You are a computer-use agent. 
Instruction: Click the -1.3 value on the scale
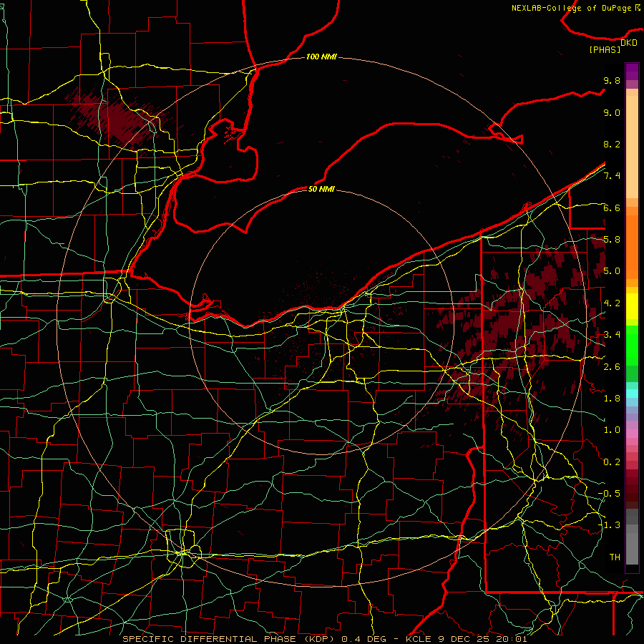(x=609, y=525)
